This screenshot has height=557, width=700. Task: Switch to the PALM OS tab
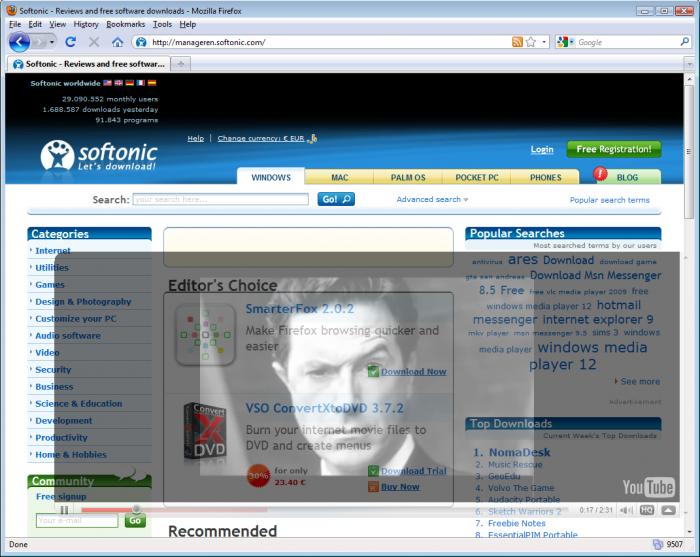coord(408,177)
